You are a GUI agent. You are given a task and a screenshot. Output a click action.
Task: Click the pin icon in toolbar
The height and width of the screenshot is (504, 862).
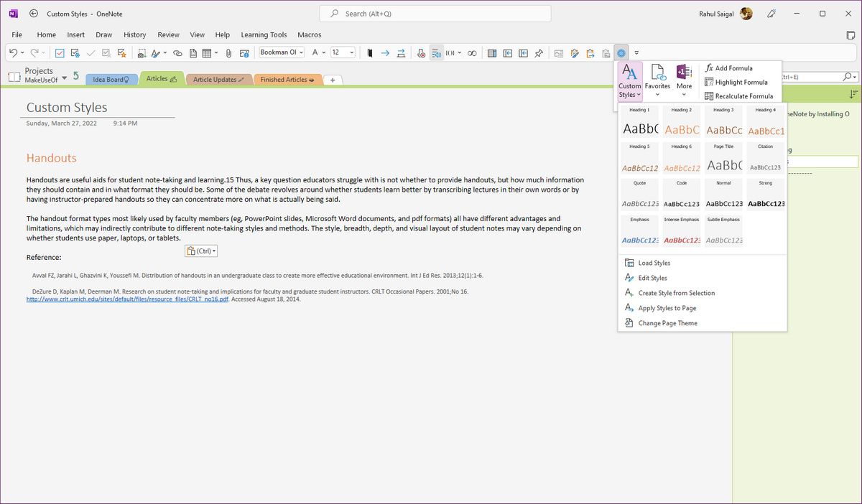[539, 52]
